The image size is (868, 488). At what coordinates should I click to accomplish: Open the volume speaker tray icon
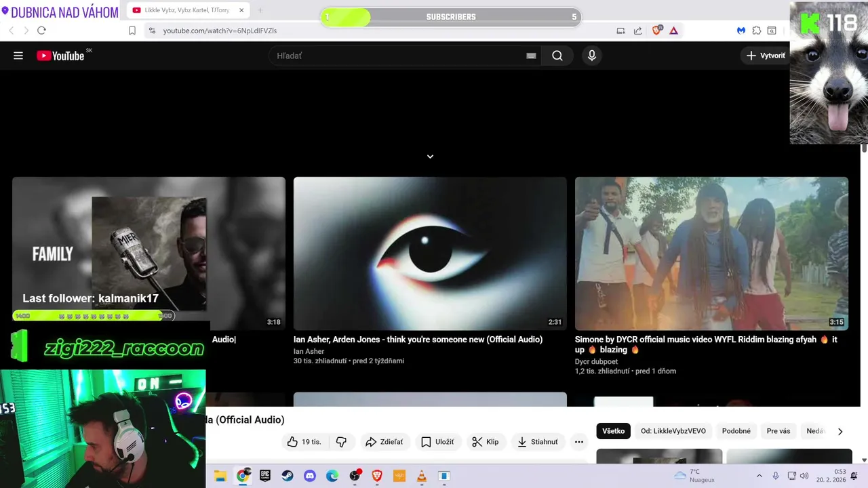(x=804, y=476)
